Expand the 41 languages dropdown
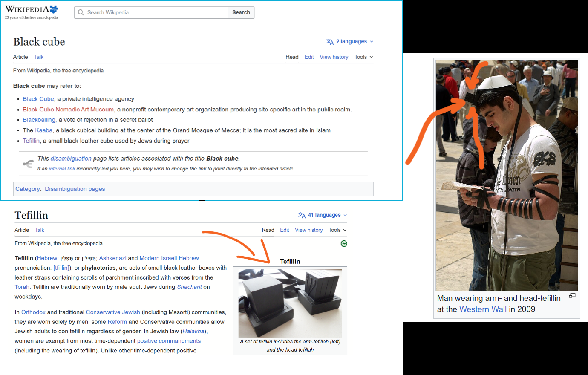 (x=323, y=215)
